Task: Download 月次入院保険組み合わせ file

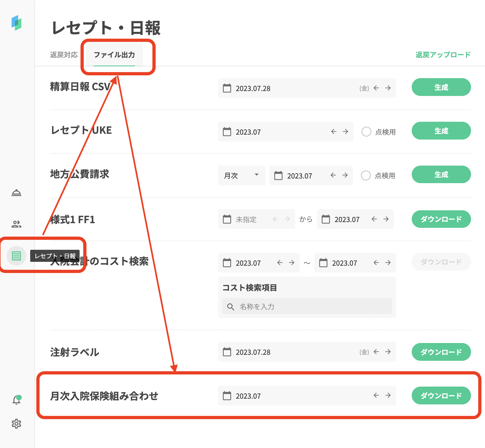Action: [441, 395]
